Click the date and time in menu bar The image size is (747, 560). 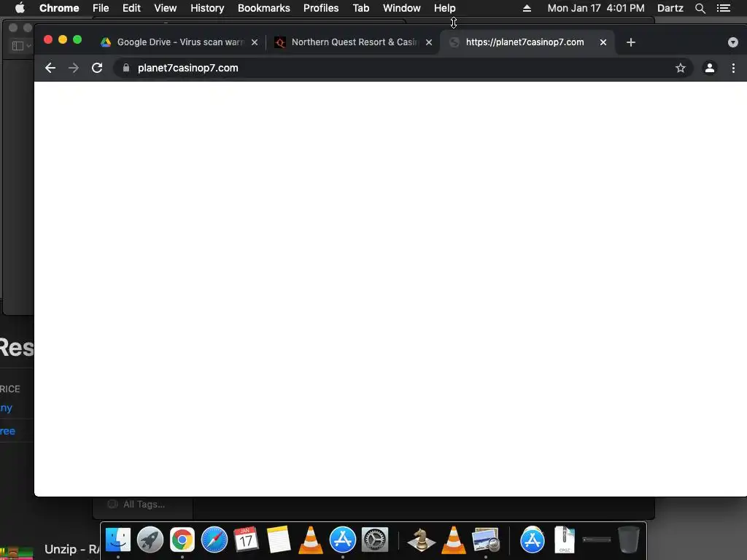pos(596,8)
